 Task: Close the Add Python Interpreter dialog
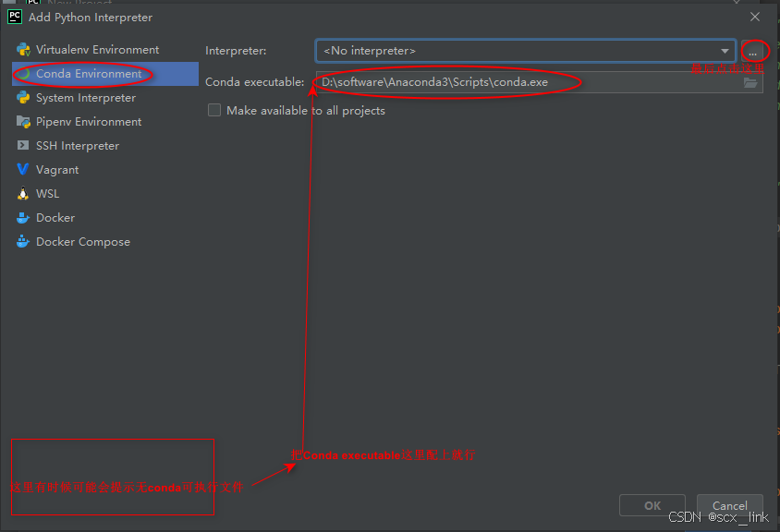tap(755, 17)
